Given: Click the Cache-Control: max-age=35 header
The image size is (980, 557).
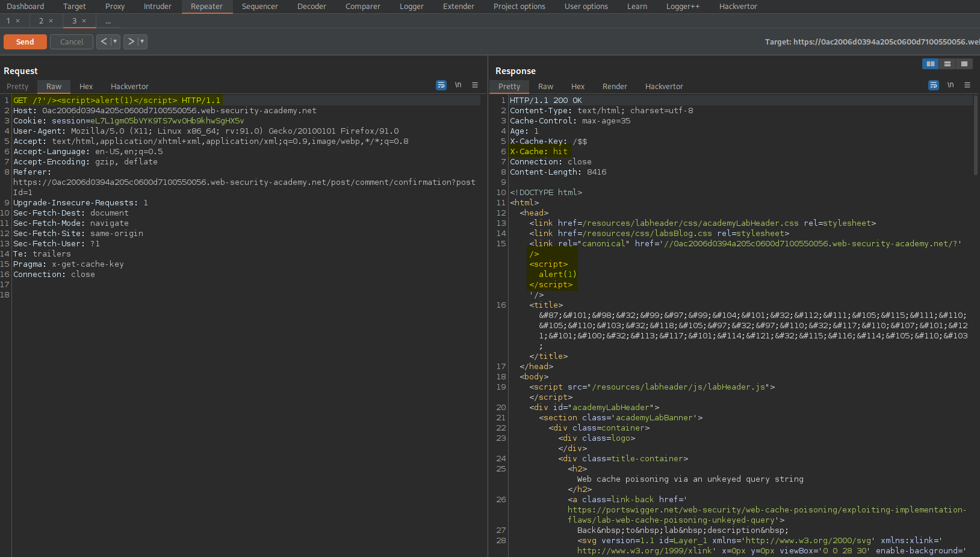Looking at the screenshot, I should [x=570, y=121].
